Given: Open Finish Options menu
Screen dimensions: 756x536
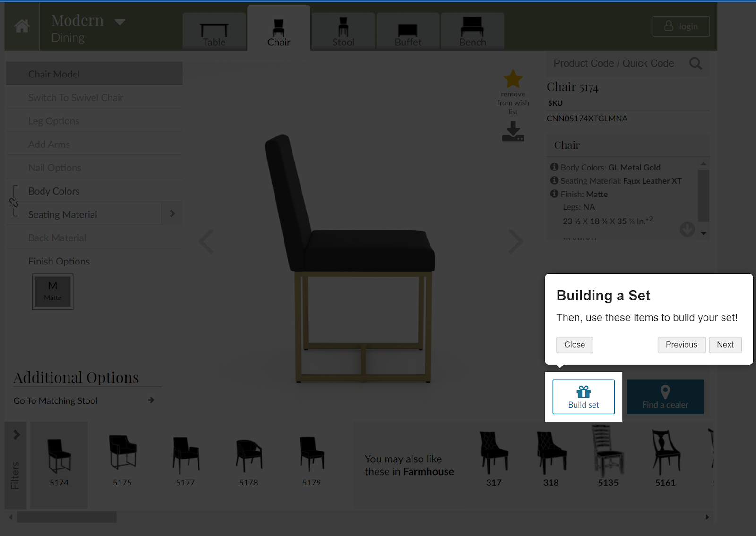Looking at the screenshot, I should tap(94, 261).
